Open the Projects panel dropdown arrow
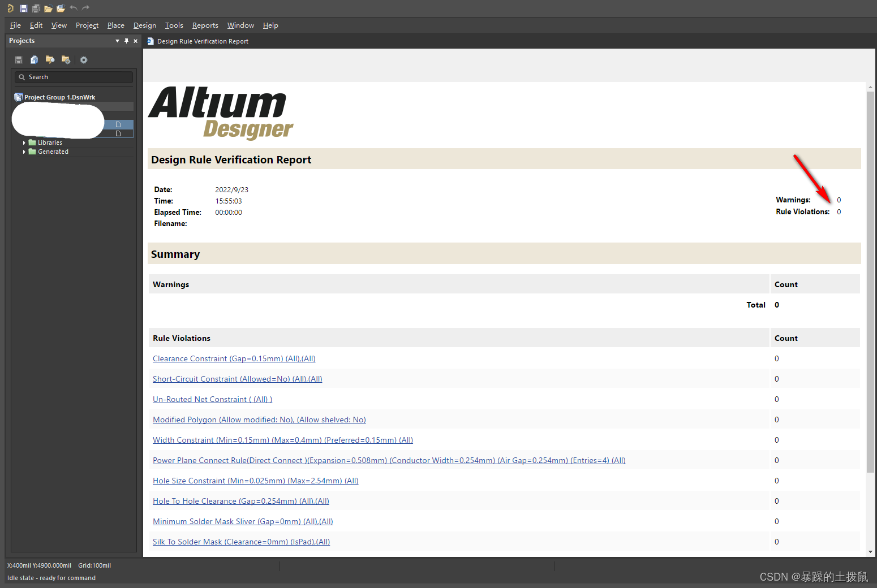The height and width of the screenshot is (588, 877). click(x=117, y=41)
